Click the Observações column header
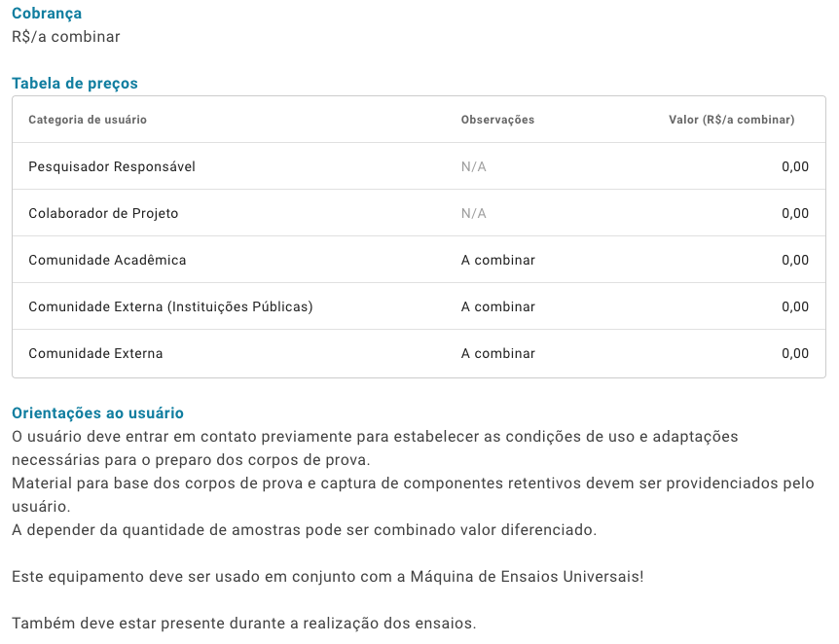This screenshot has height=644, width=839. click(497, 120)
